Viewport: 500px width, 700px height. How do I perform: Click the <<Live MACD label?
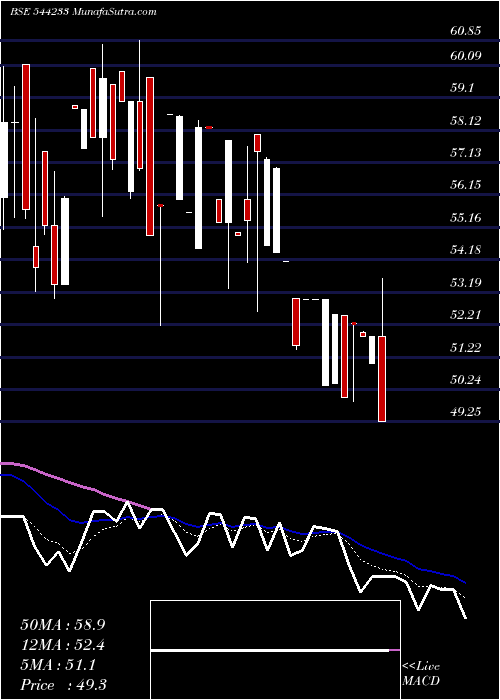(421, 674)
